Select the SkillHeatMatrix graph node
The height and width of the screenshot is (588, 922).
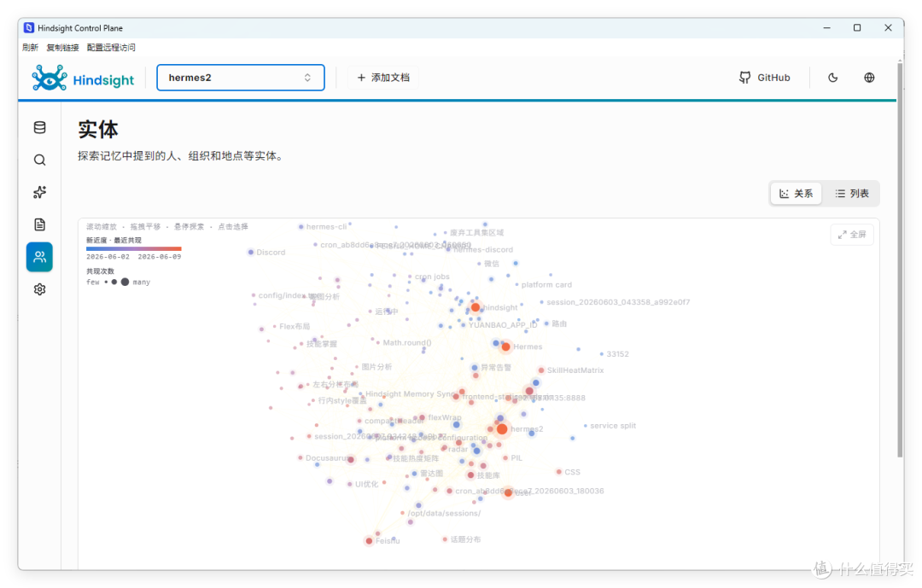pyautogui.click(x=541, y=370)
